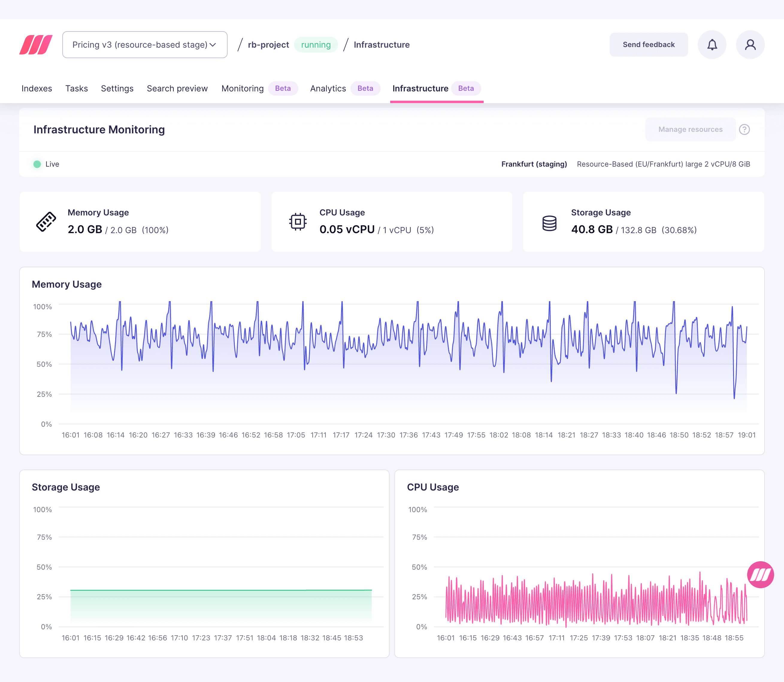Switch to the Monitoring tab
This screenshot has width=784, height=682.
pyautogui.click(x=242, y=88)
